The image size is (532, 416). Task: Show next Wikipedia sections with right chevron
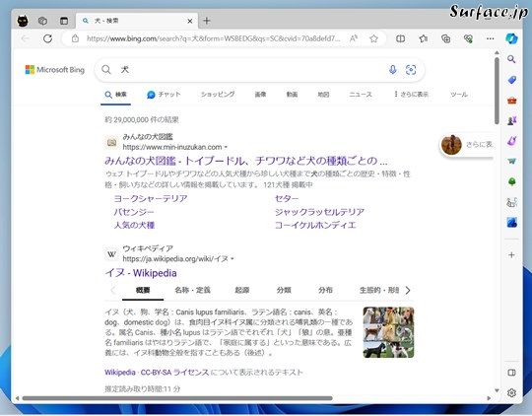408,290
